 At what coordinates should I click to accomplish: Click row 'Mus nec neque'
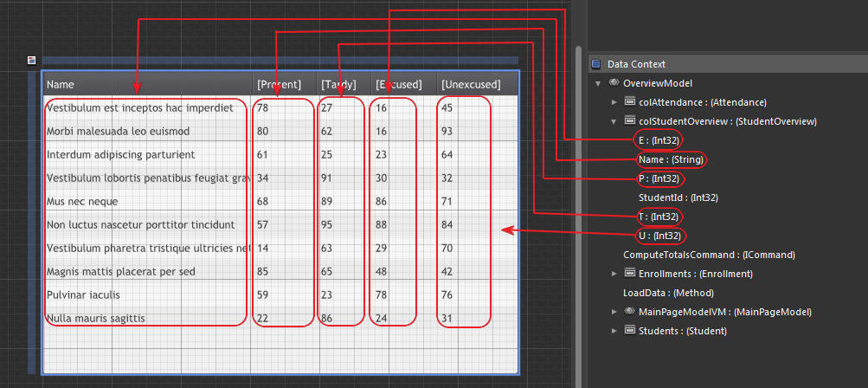pyautogui.click(x=280, y=201)
